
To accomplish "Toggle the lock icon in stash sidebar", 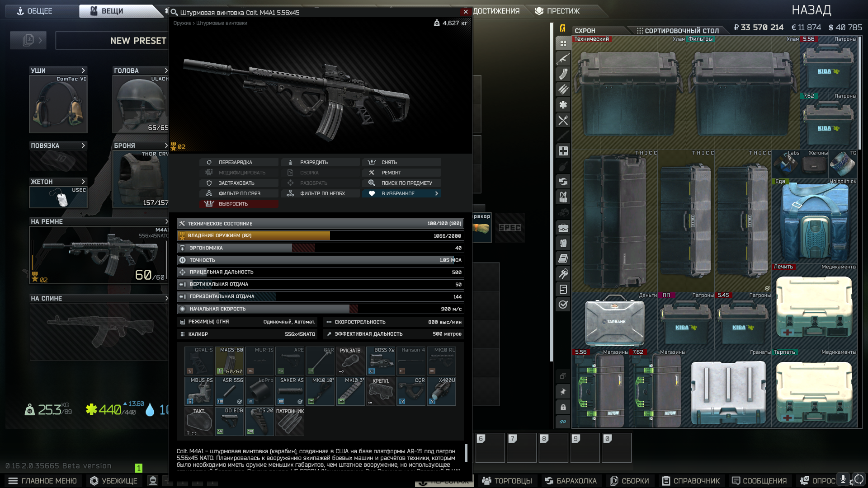I will 563,407.
